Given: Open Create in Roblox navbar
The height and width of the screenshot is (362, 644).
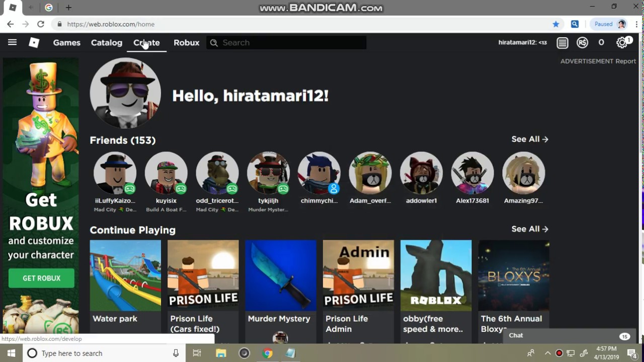Looking at the screenshot, I should [x=146, y=43].
